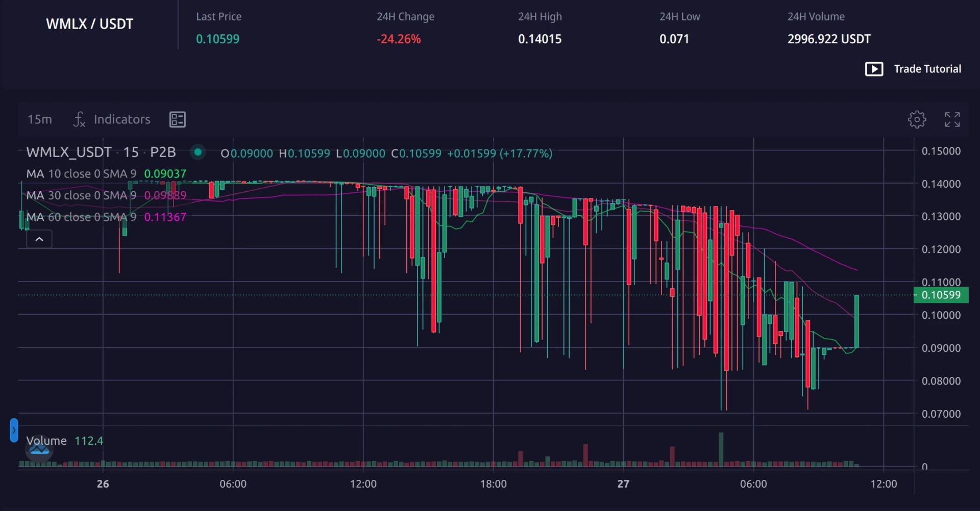980x511 pixels.
Task: Click the 0.10599 current price label
Action: (x=941, y=295)
